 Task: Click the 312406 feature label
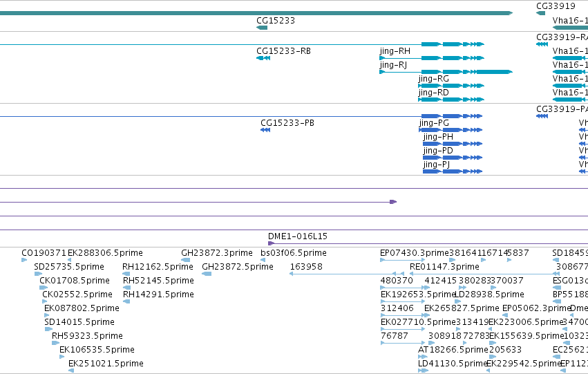(397, 308)
